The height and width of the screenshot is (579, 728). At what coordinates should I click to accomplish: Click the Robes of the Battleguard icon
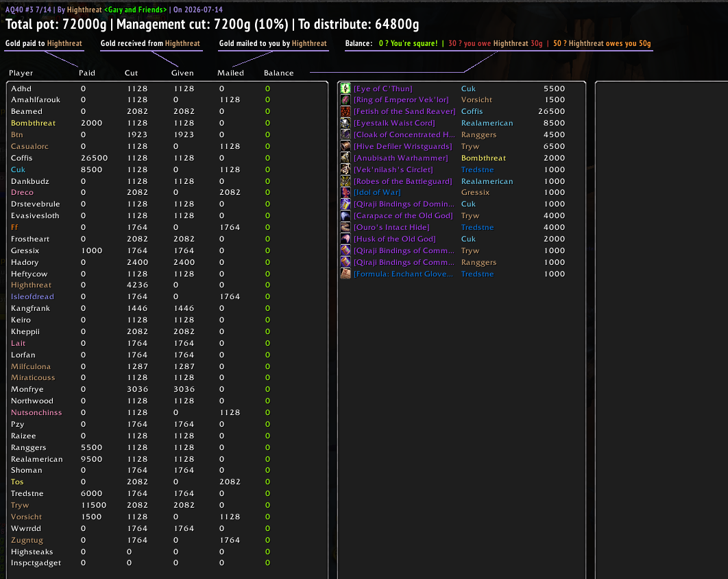345,181
